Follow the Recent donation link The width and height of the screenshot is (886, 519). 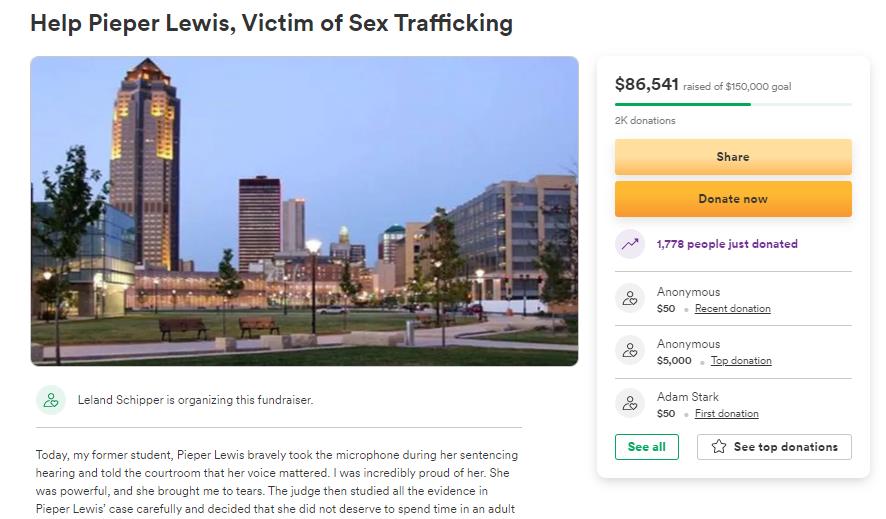[x=732, y=309]
